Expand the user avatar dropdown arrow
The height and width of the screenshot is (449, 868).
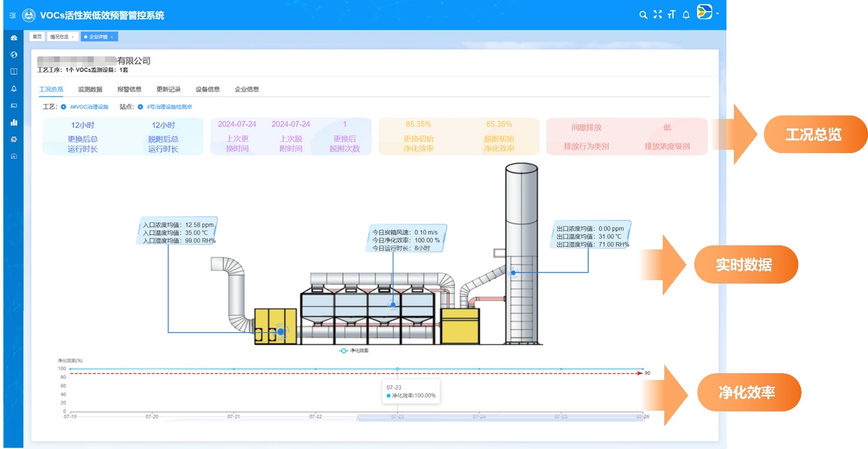point(718,14)
